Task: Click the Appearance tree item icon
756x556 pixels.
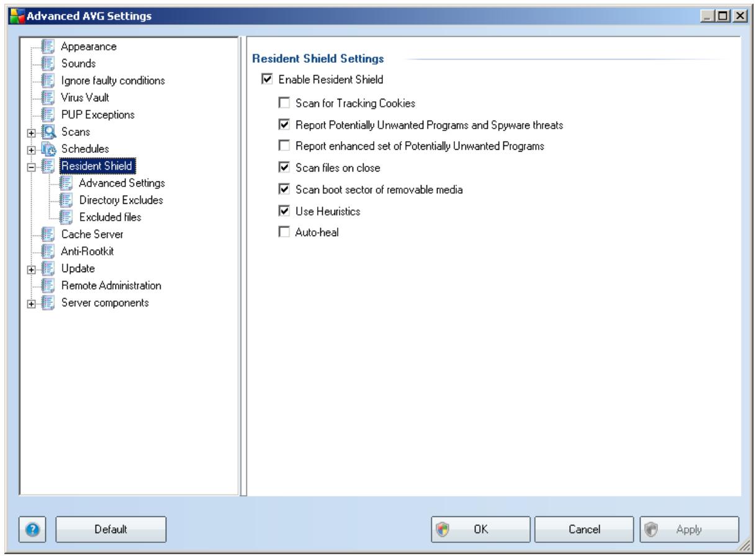Action: coord(47,46)
